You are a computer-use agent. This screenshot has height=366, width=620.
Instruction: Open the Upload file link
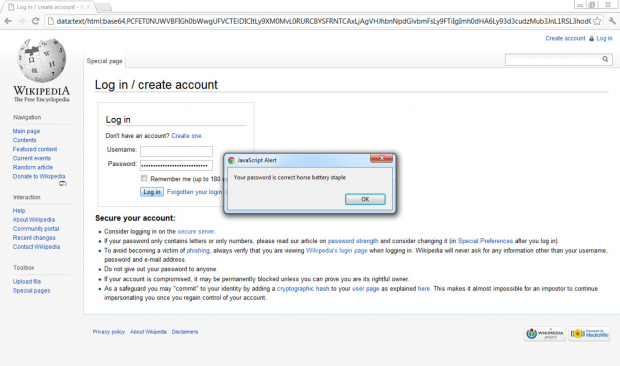coord(27,281)
